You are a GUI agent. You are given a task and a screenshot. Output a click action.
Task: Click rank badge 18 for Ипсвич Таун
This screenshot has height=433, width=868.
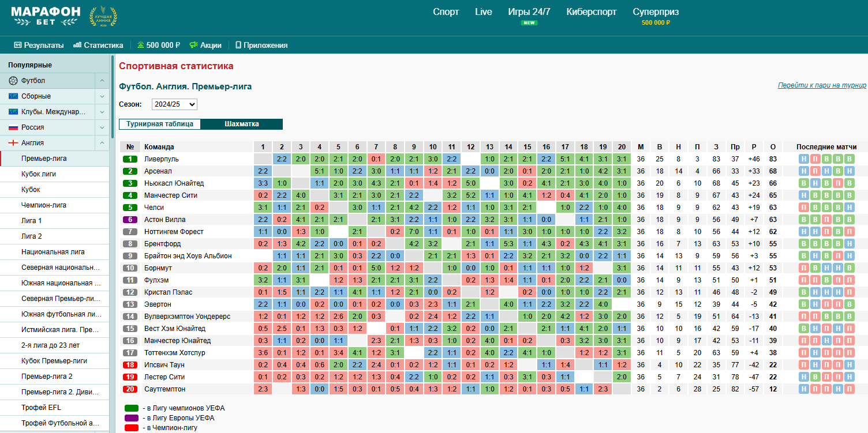130,365
